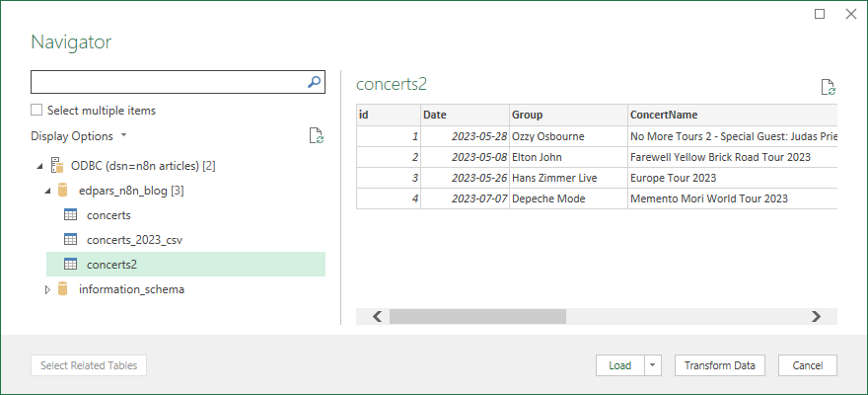Viewport: 868px width, 395px height.
Task: Click the concerts_2023_csv table icon
Action: (x=71, y=239)
